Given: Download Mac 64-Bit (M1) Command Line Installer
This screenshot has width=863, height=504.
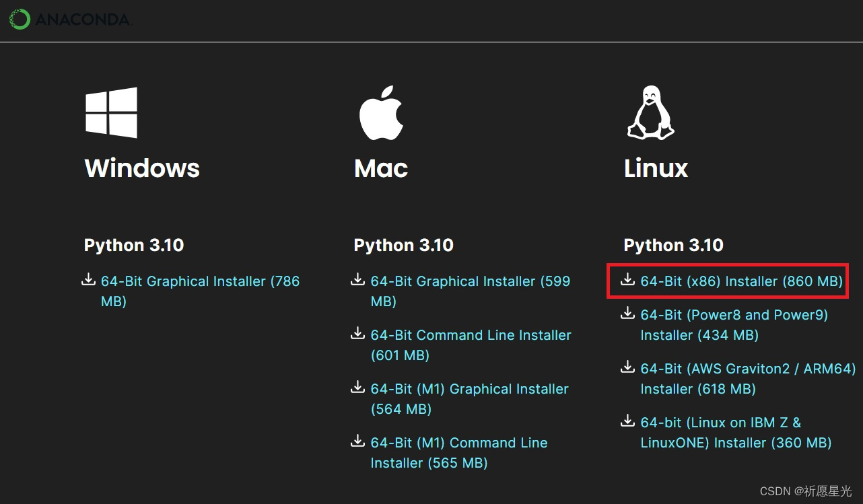Looking at the screenshot, I should click(459, 453).
